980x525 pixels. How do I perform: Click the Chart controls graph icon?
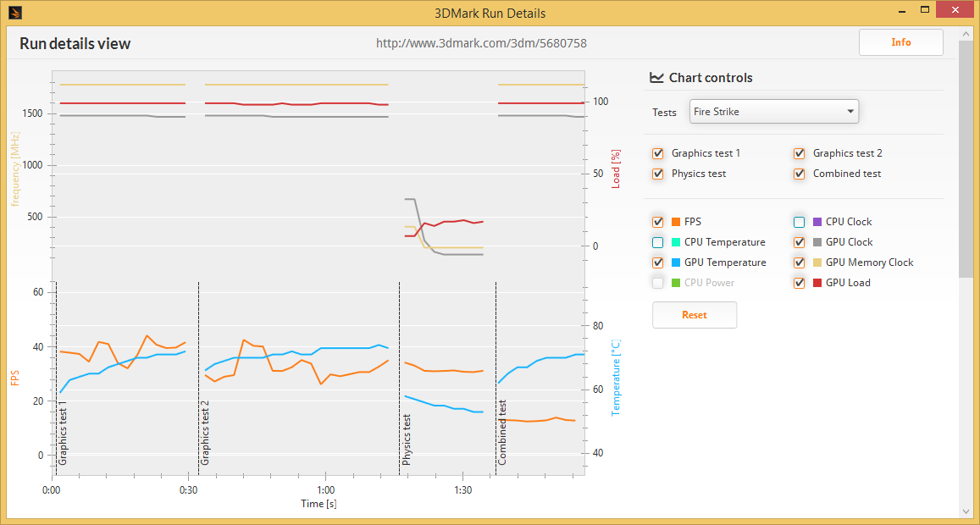[656, 78]
